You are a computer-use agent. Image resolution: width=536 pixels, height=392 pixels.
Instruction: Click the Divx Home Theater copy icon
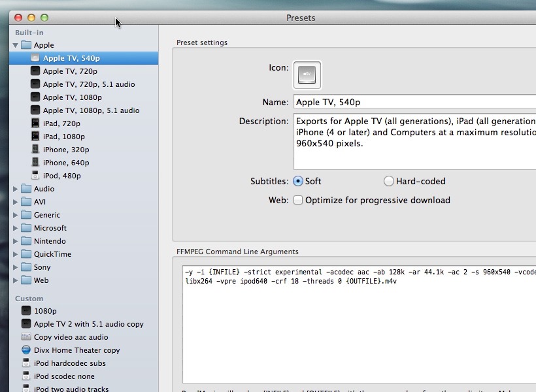coord(26,350)
